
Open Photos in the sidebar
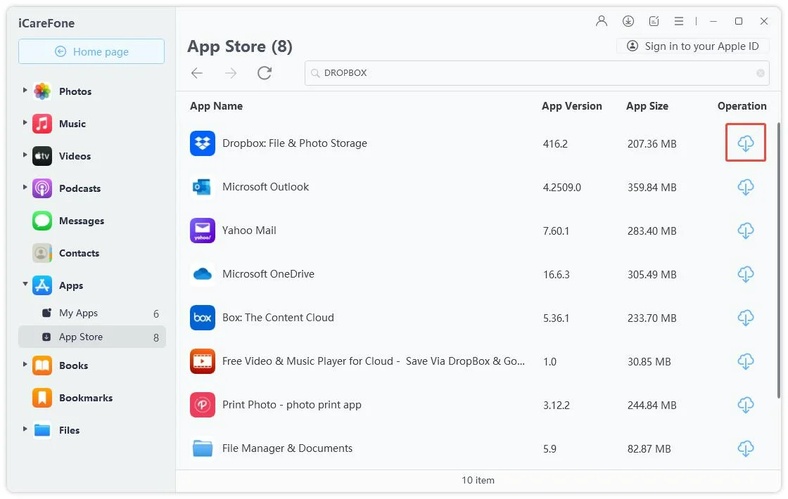(x=75, y=91)
